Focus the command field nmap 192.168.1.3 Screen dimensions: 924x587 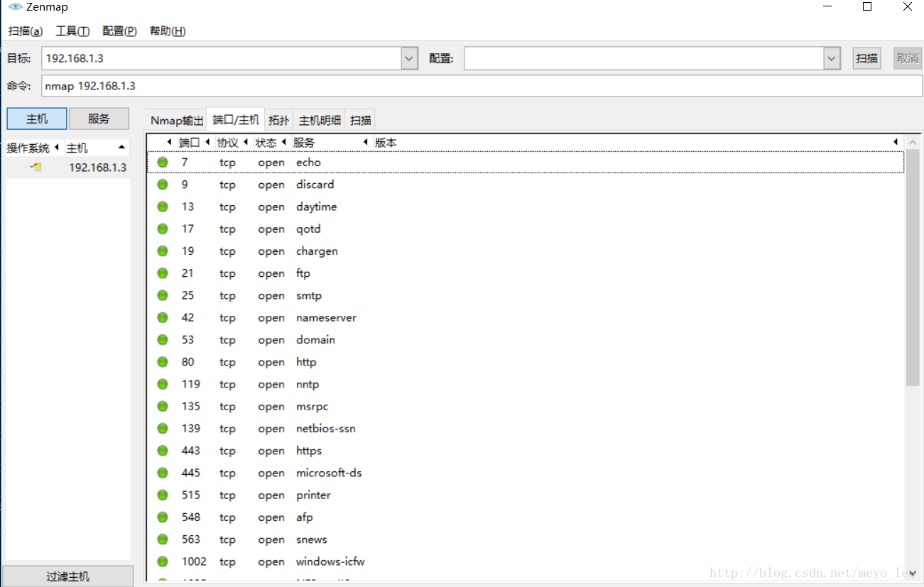[482, 86]
